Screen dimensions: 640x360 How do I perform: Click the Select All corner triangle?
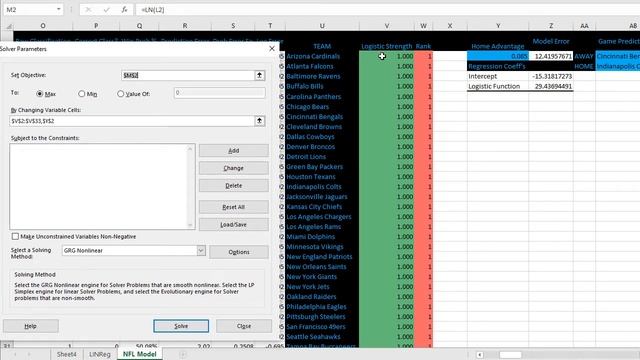(9, 26)
